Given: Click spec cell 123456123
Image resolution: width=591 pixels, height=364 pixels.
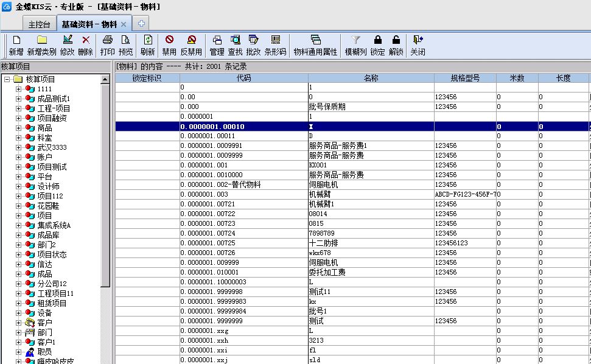Looking at the screenshot, I should pos(465,243).
